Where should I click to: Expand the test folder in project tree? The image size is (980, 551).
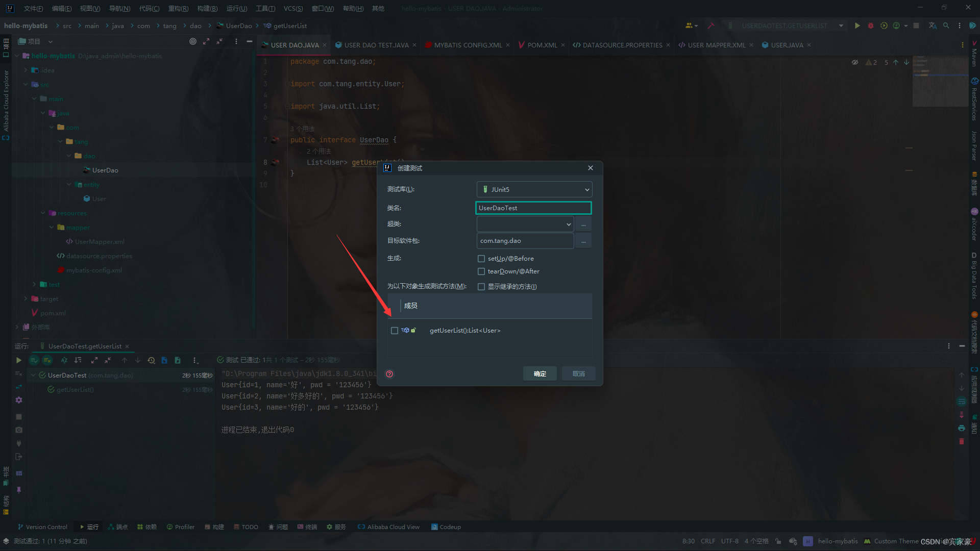coord(34,284)
